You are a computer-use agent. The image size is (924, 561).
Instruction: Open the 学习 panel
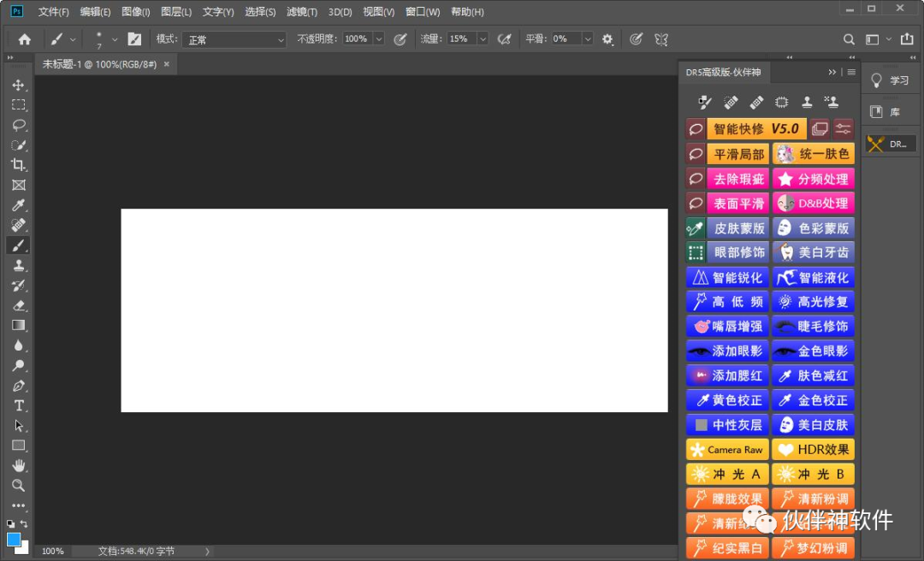tap(891, 80)
